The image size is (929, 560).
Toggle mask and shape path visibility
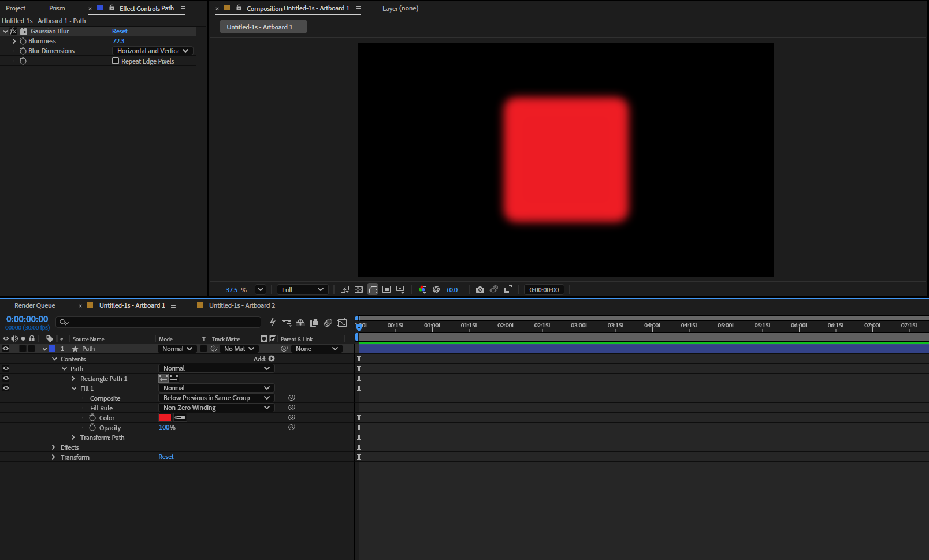click(373, 289)
